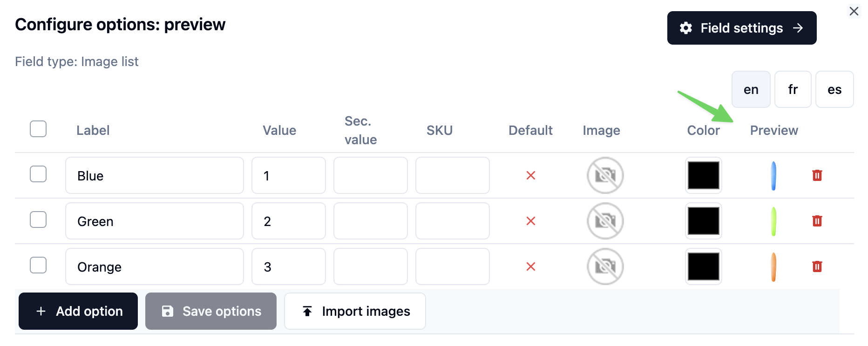Screen dimensions: 868x346
Task: Select the checkbox for the Blue row
Action: 38,174
